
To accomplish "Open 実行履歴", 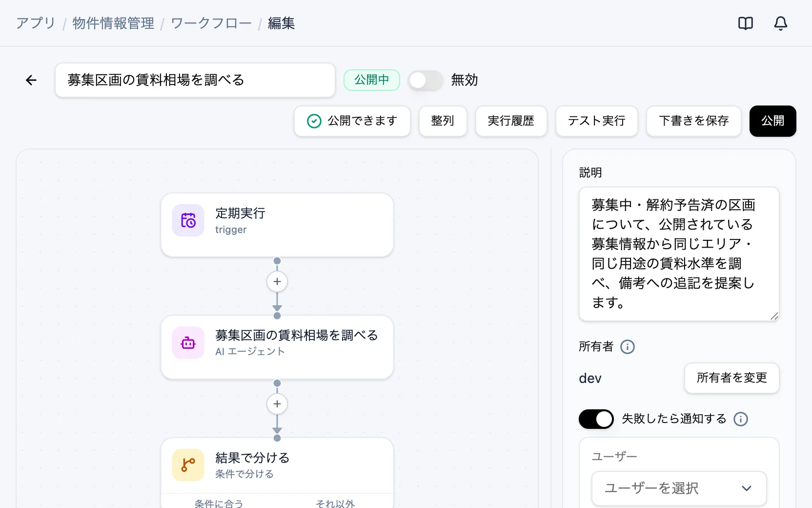I will pyautogui.click(x=511, y=121).
